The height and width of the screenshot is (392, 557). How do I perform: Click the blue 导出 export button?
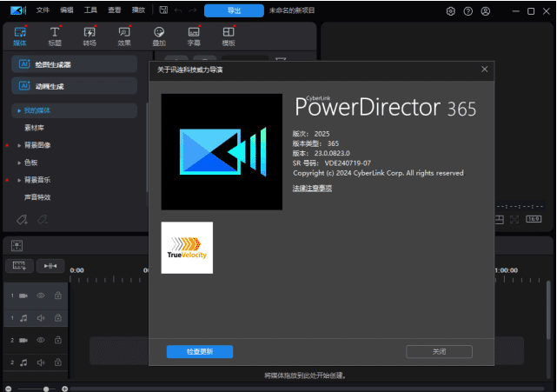pyautogui.click(x=234, y=10)
